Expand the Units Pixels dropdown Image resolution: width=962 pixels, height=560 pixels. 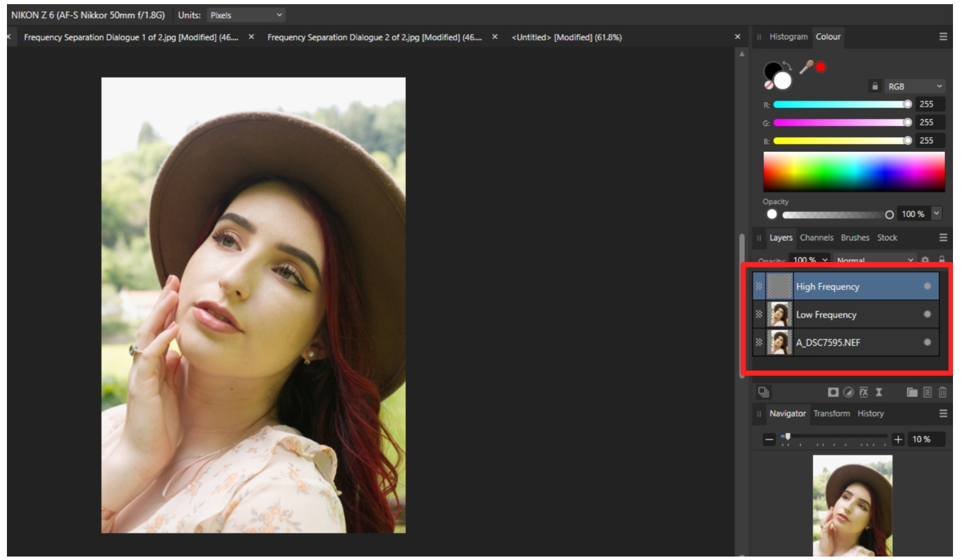246,15
